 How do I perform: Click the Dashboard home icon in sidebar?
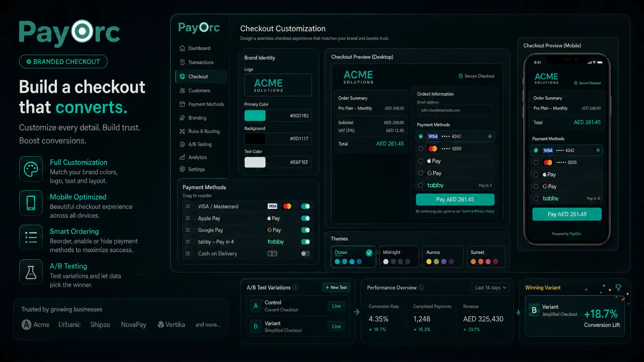pyautogui.click(x=182, y=48)
